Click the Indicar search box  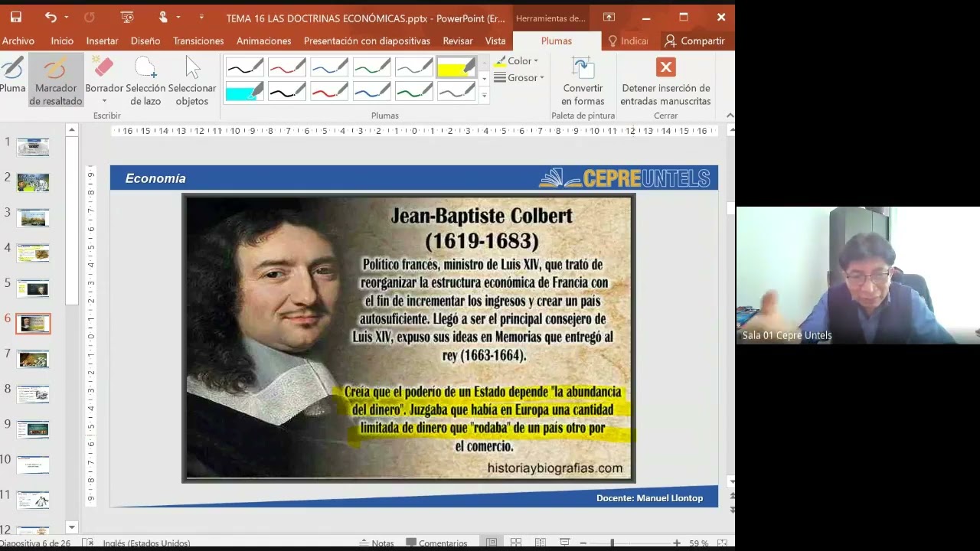(x=628, y=41)
